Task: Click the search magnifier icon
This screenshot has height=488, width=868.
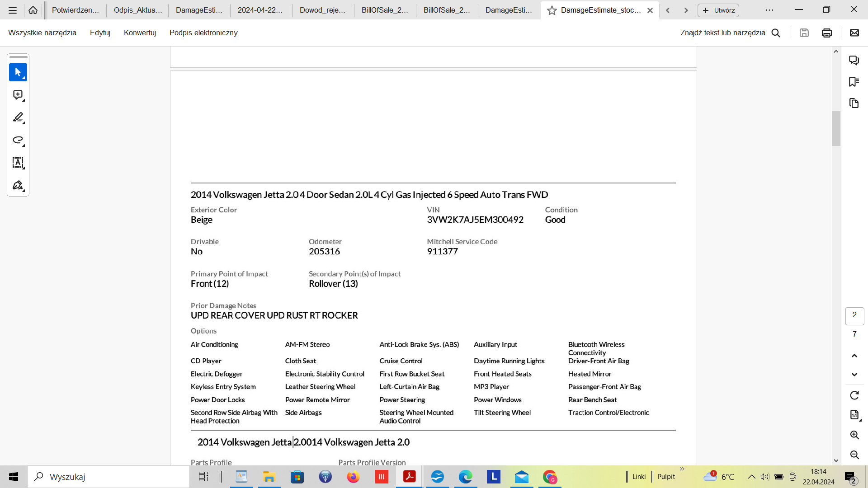Action: [776, 33]
